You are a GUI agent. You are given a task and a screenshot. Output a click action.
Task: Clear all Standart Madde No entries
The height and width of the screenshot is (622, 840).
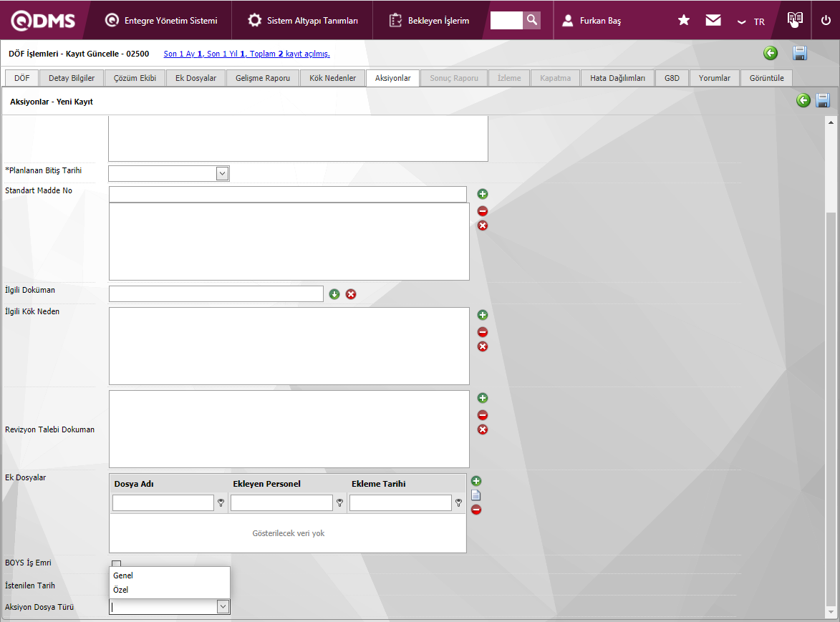483,225
